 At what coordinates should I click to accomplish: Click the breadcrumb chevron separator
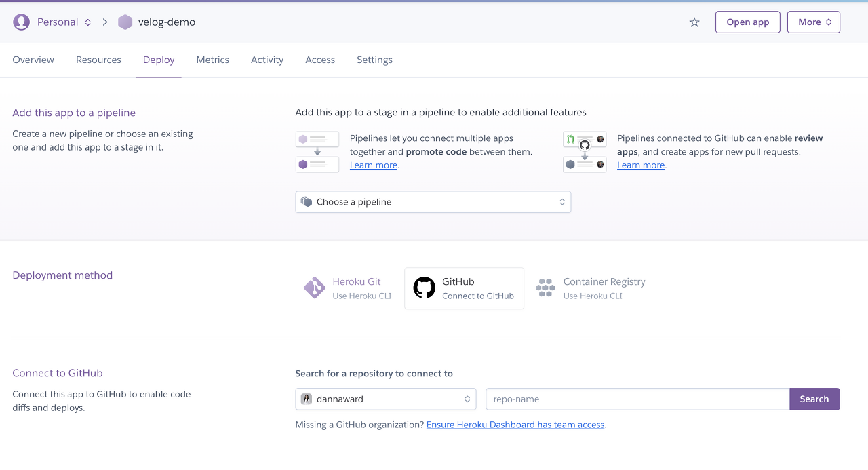pos(105,22)
